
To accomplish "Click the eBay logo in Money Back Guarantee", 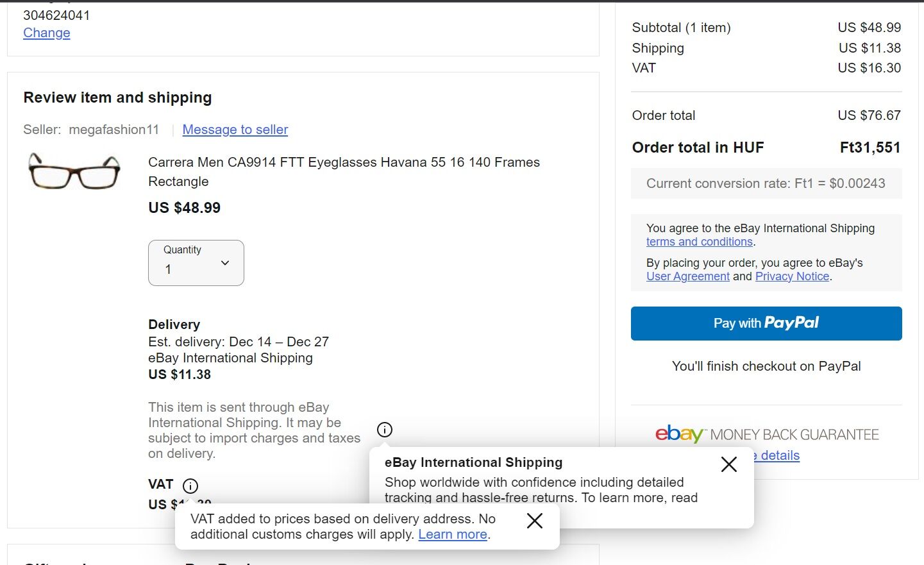I will [679, 434].
